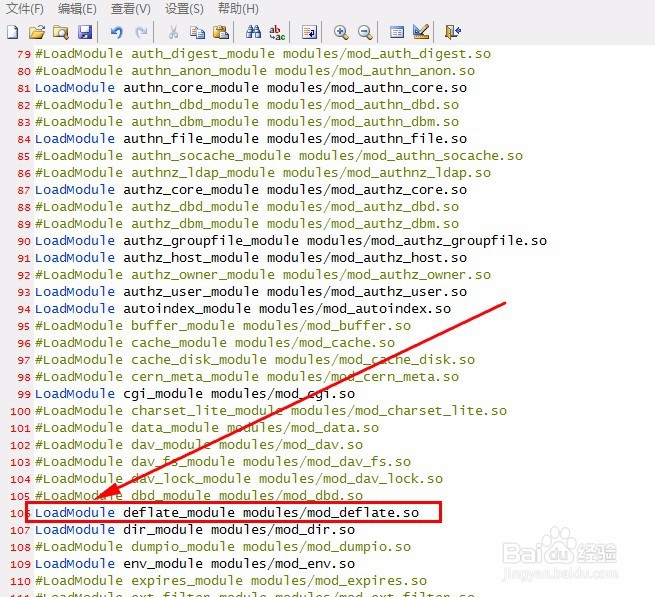Click the authz_user_module line

click(x=251, y=292)
